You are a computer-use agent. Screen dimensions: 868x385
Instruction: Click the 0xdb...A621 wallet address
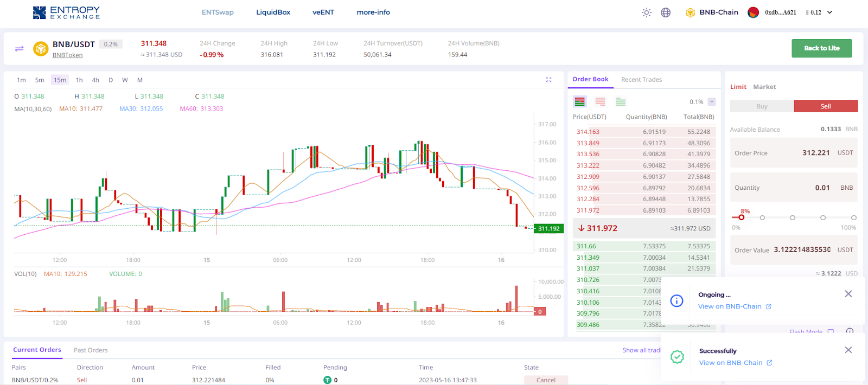[x=781, y=12]
